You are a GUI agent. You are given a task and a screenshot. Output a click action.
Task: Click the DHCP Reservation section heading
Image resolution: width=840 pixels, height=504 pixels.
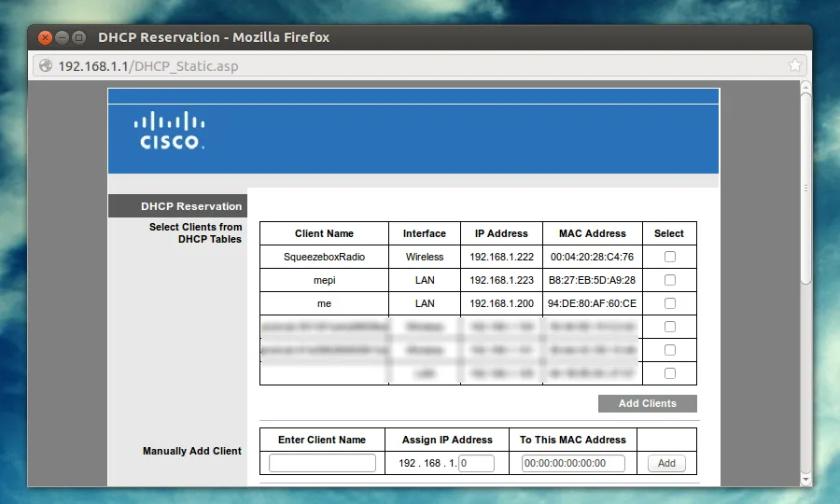pos(191,206)
